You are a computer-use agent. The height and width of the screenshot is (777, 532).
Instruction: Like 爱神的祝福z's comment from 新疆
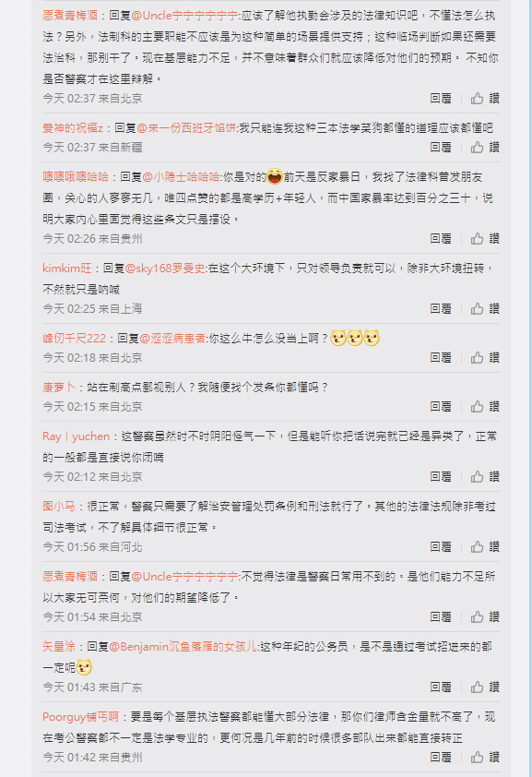pyautogui.click(x=484, y=147)
